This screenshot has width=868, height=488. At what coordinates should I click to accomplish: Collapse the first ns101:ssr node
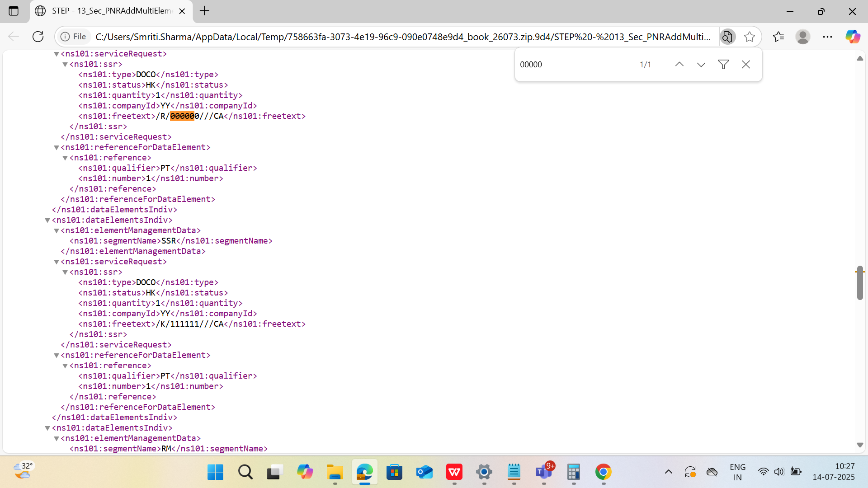coord(65,65)
